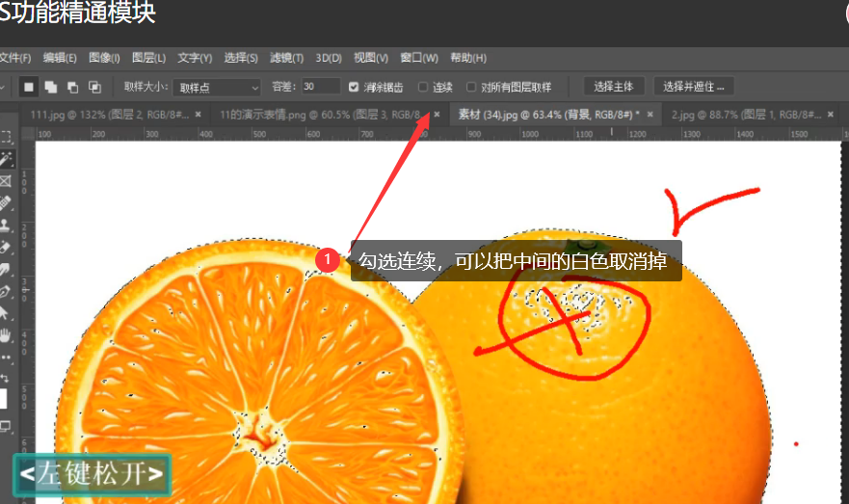Close the 111.jpg document tab
Viewport: 849px width, 504px height.
pos(199,115)
